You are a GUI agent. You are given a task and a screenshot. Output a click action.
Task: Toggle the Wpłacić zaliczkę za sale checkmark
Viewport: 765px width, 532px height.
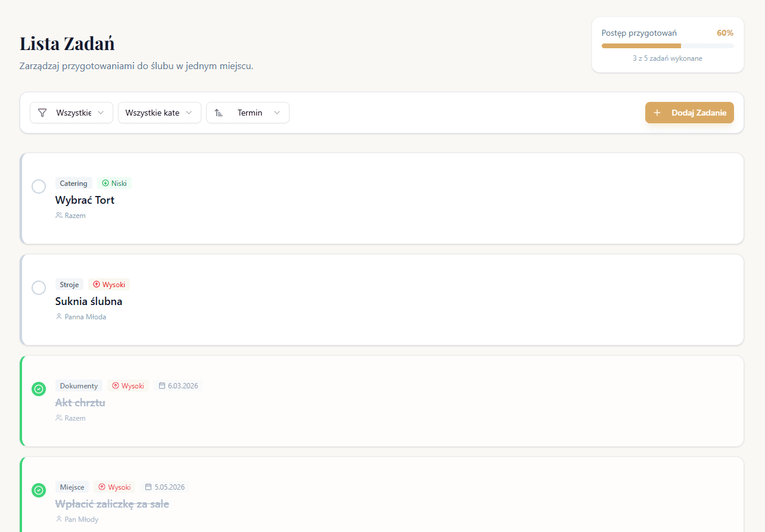click(x=39, y=490)
